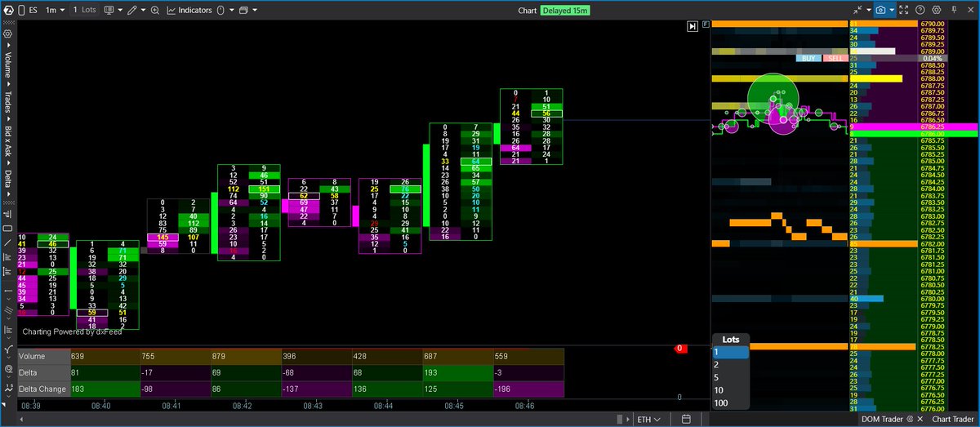Select 10 in the Lots list
980x427 pixels.
pyautogui.click(x=730, y=390)
